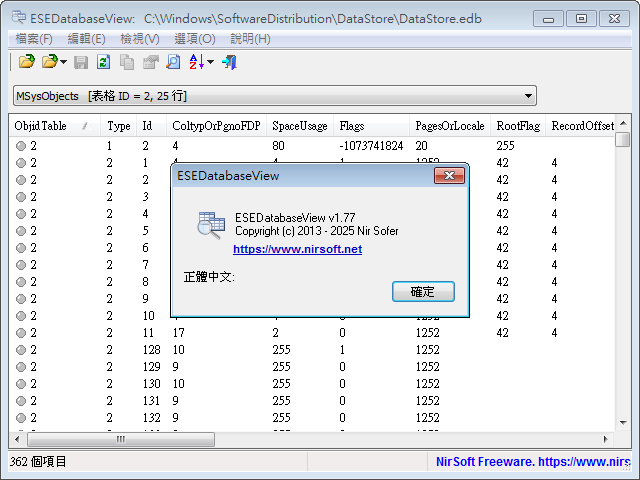Click the horizontal scrollbar left arrow
640x480 pixels.
17,439
